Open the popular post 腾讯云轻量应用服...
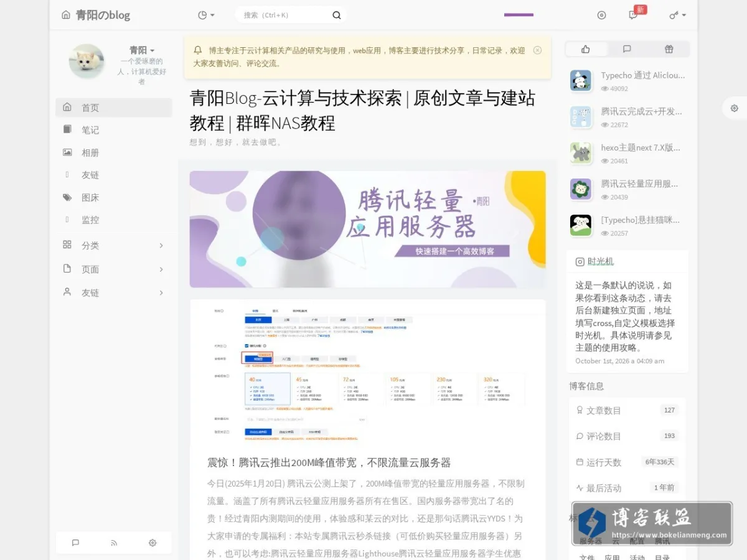Viewport: 747px width, 560px height. pos(639,184)
